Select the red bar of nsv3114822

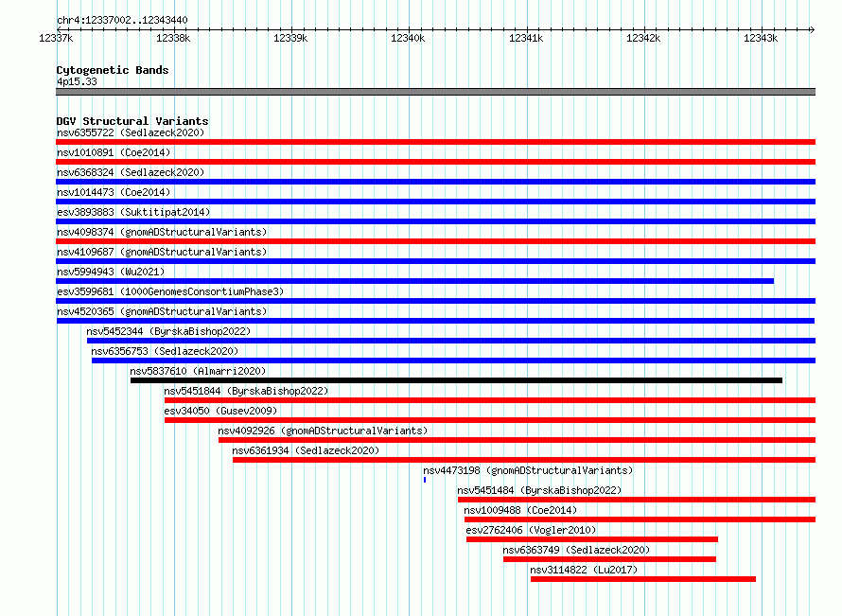(643, 579)
